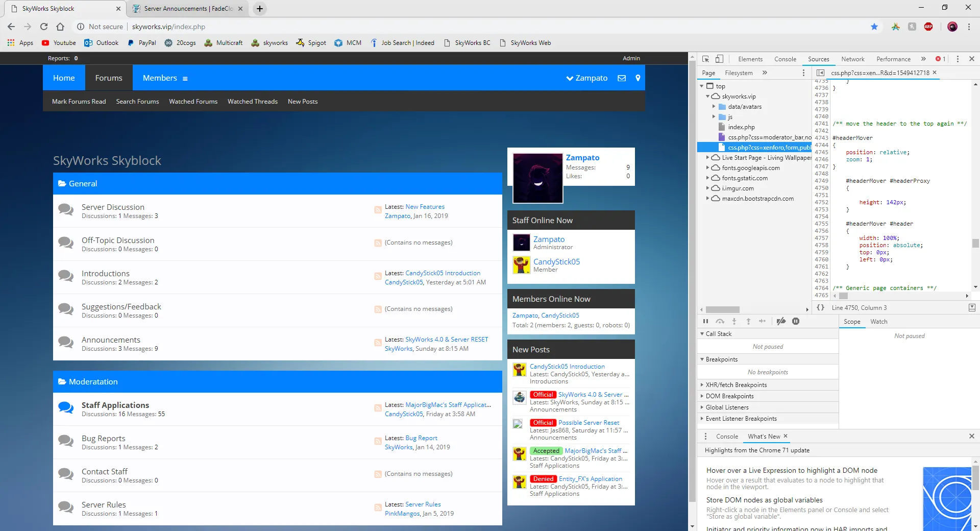
Task: Toggle deactivate breakpoints in debugger toolbar
Action: (x=781, y=321)
